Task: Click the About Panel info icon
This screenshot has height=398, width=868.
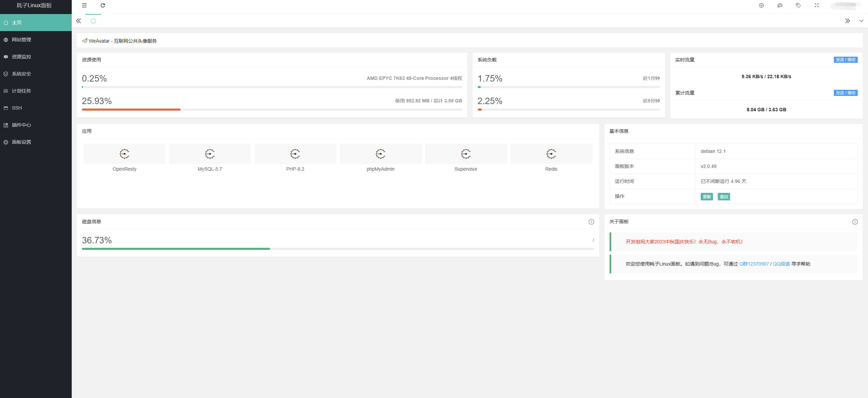Action: [855, 222]
